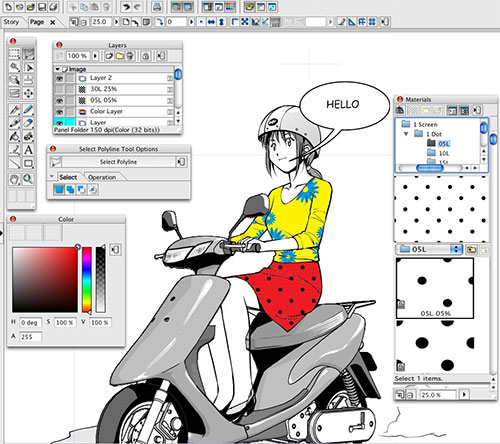The width and height of the screenshot is (500, 444).
Task: Select the blue pencil tool
Action: [x=29, y=110]
